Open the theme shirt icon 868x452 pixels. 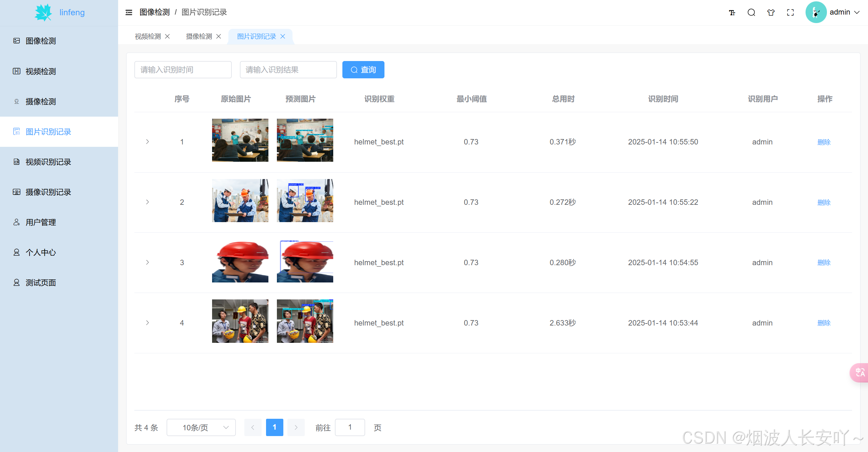pos(771,13)
